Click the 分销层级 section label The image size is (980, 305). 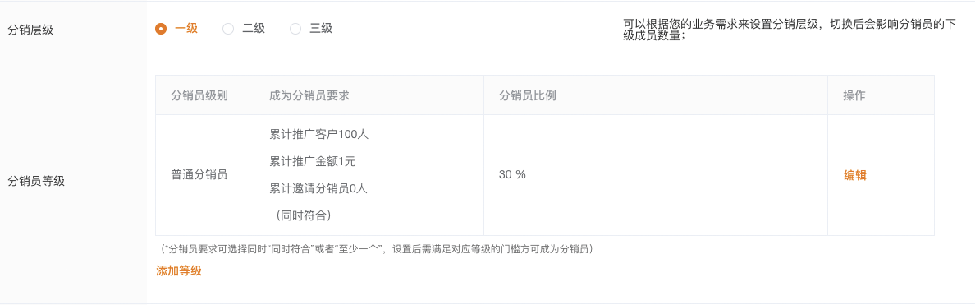[x=30, y=30]
